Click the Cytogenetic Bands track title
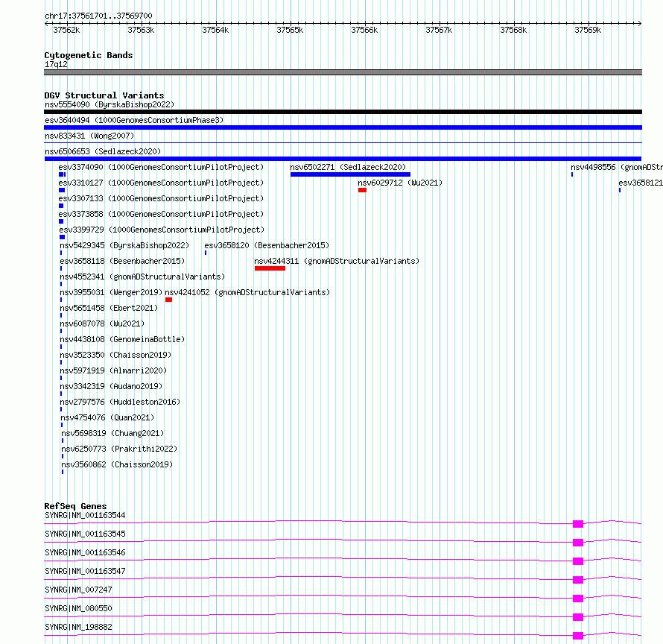Image resolution: width=663 pixels, height=644 pixels. pyautogui.click(x=89, y=55)
